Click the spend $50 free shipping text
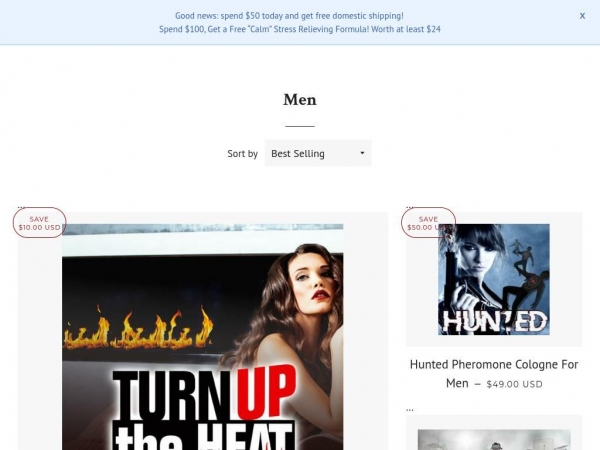The image size is (600, 450). [x=289, y=16]
